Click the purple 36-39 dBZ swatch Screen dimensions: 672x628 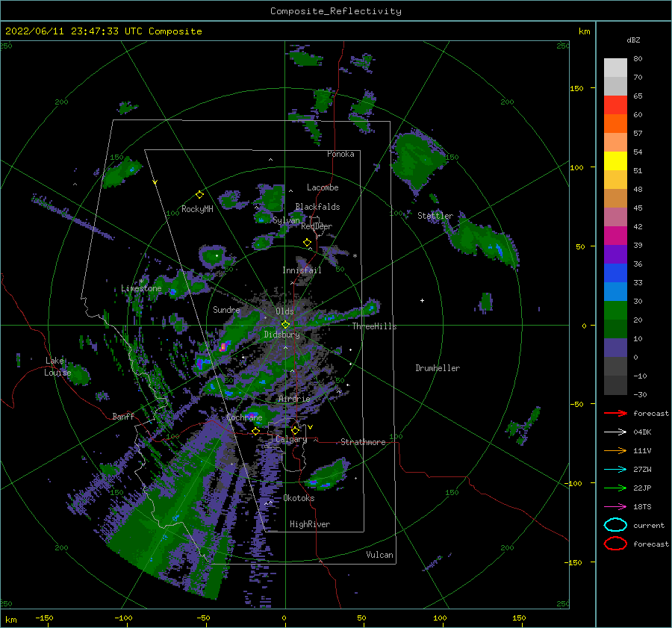615,254
